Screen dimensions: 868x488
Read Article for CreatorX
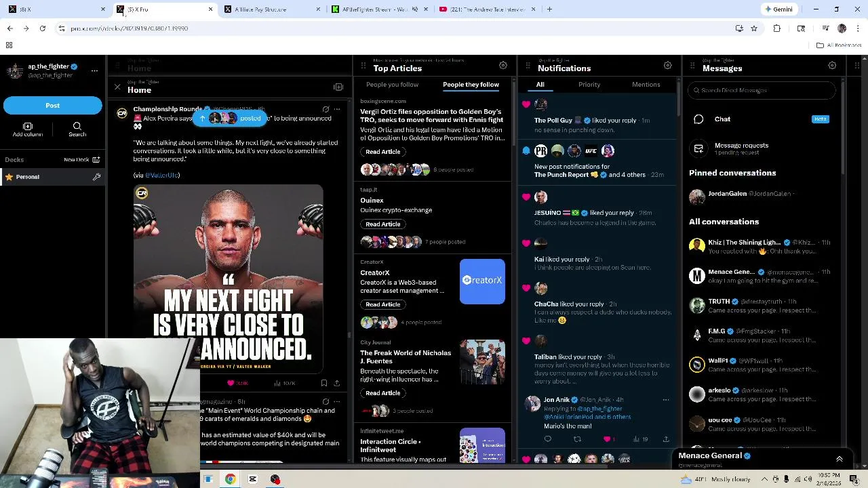coord(383,304)
